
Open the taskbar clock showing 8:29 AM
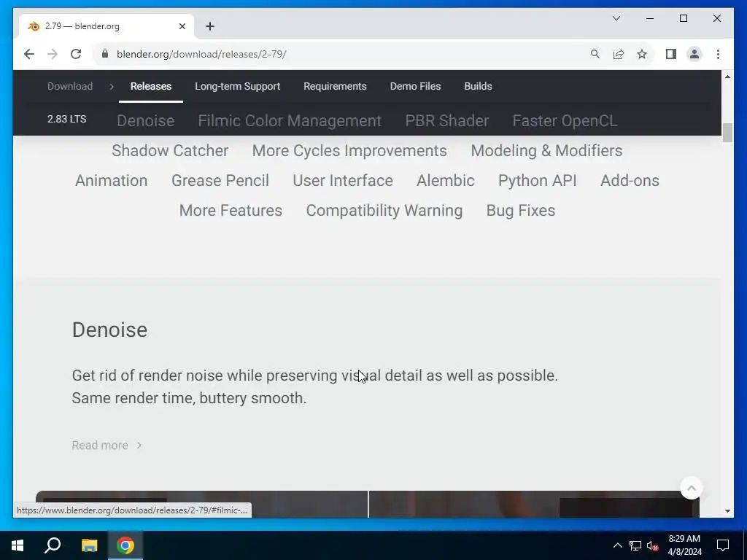click(x=684, y=545)
